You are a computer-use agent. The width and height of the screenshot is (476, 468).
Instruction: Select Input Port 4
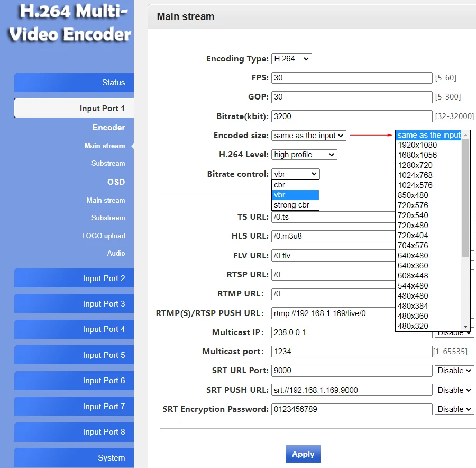coord(74,329)
